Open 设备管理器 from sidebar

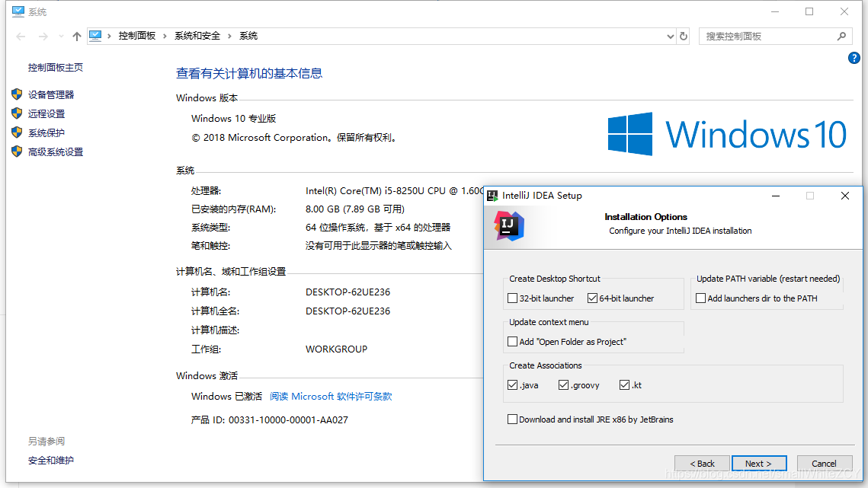point(51,94)
